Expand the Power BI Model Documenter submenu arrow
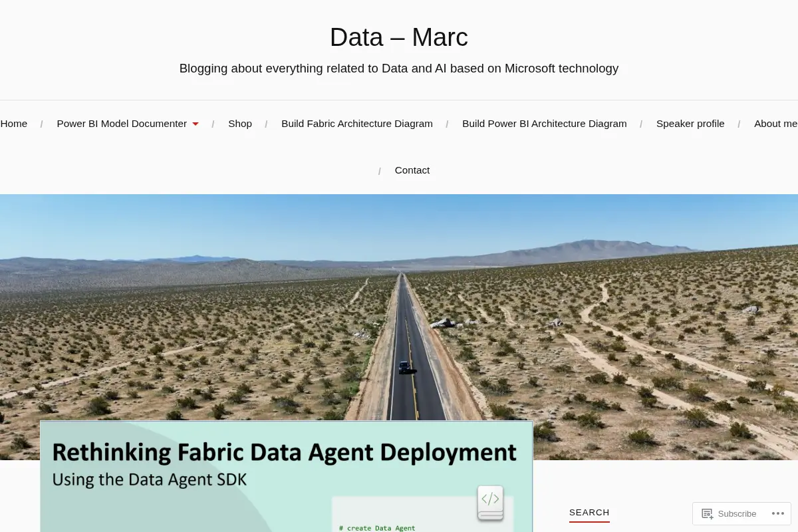Image resolution: width=798 pixels, height=532 pixels. point(196,124)
